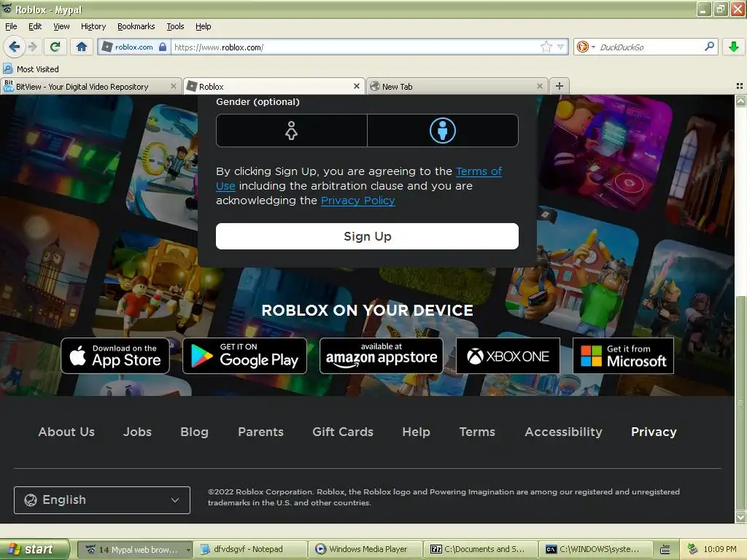Open a new tab with plus button
This screenshot has width=747, height=560.
click(x=560, y=86)
